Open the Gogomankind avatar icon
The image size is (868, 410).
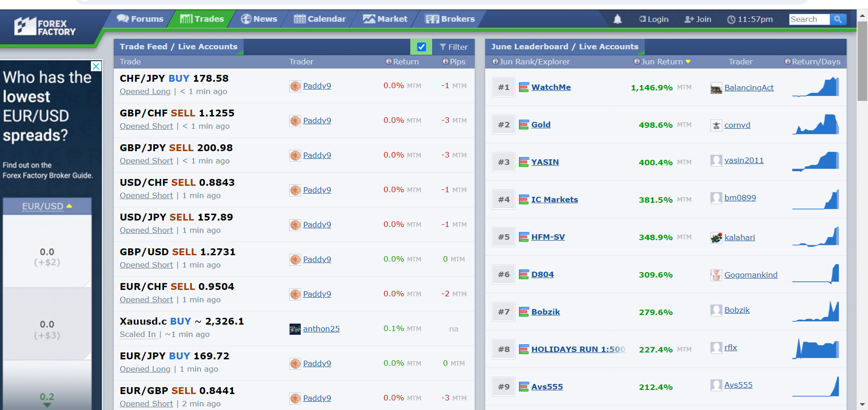point(716,275)
